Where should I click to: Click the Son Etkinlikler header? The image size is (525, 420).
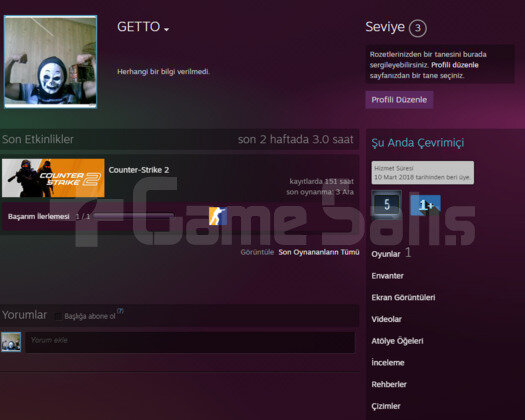point(38,139)
